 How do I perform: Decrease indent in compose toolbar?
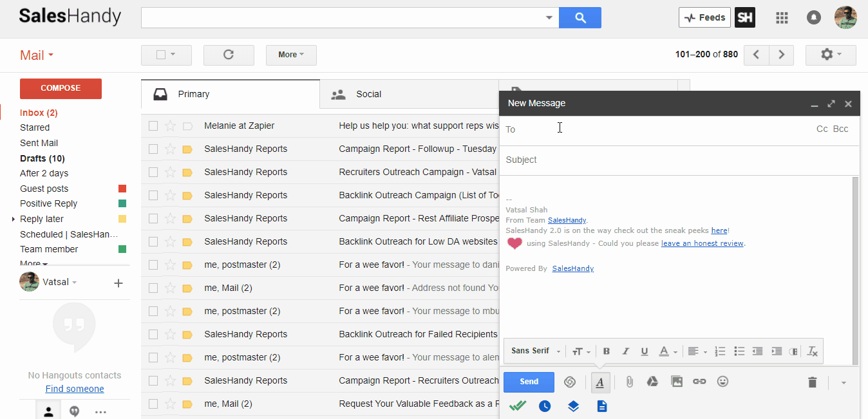coord(758,351)
